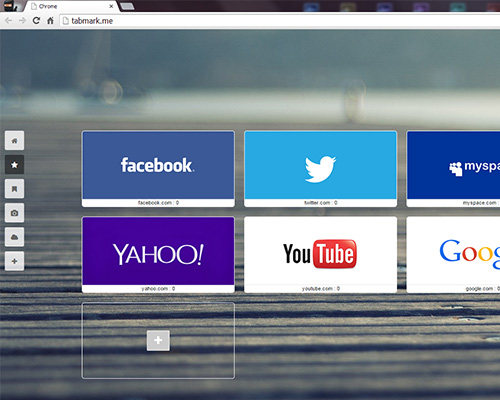This screenshot has width=500, height=400.
Task: Select the star favorites sidebar icon
Action: coord(14,165)
